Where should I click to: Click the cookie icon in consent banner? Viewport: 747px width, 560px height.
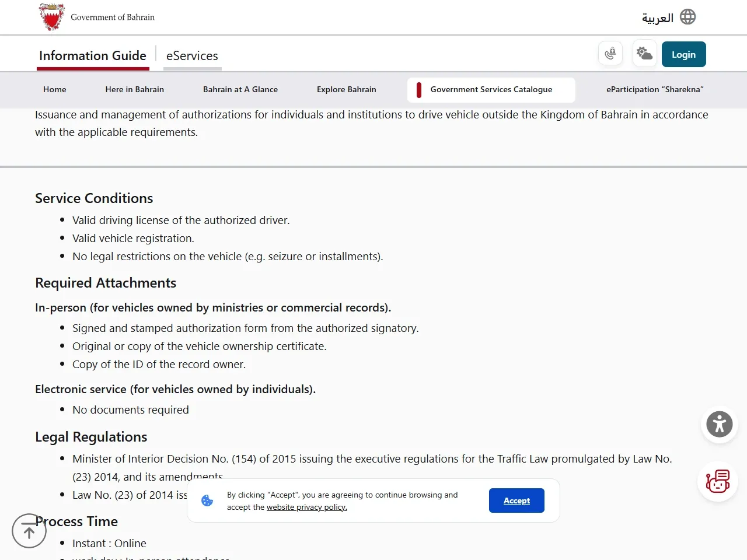207,501
